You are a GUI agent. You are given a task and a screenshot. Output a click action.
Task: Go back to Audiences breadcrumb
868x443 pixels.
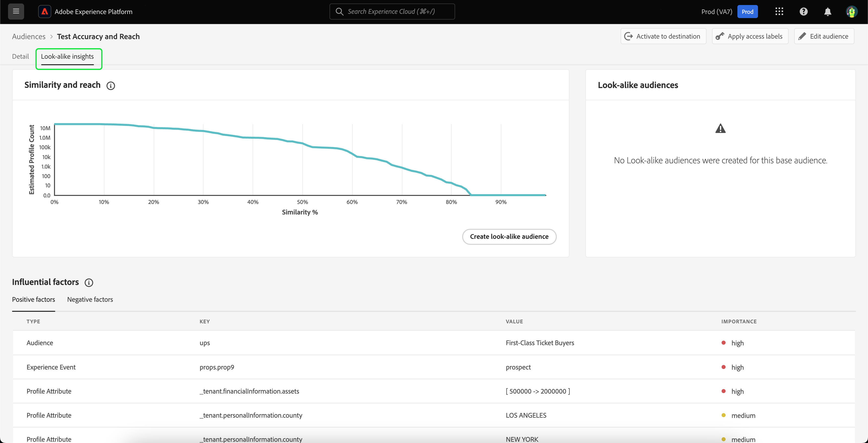29,36
